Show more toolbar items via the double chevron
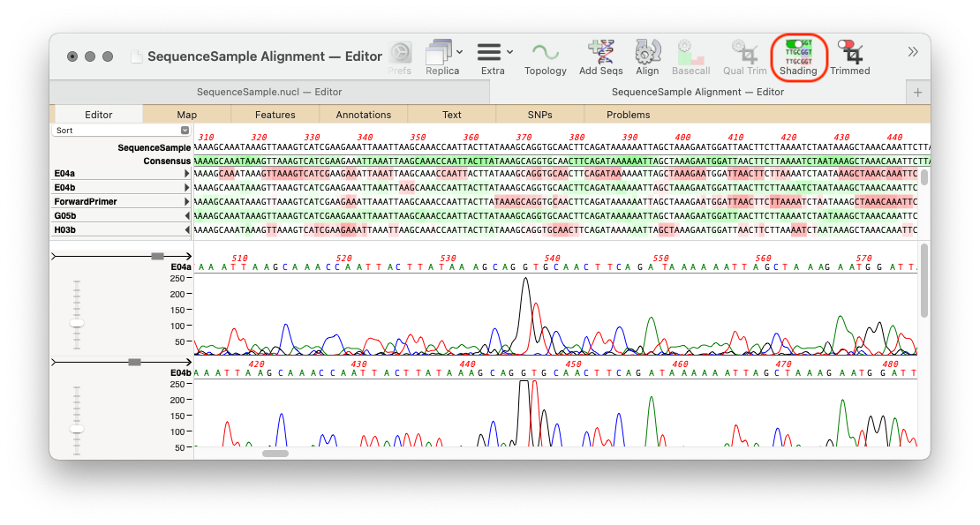The height and width of the screenshot is (525, 980). coord(913,52)
